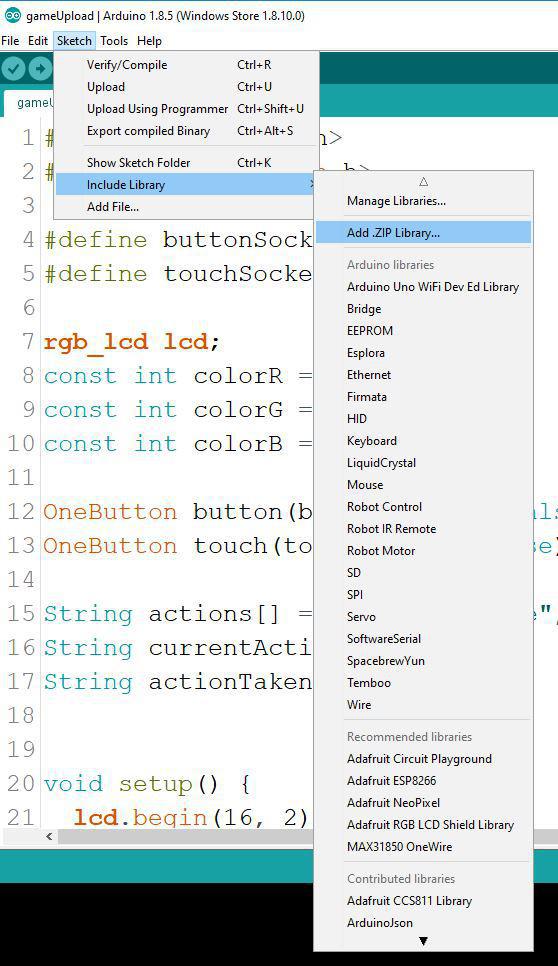Select Add File... menu entry
Screen dimensions: 558x966
click(187, 207)
